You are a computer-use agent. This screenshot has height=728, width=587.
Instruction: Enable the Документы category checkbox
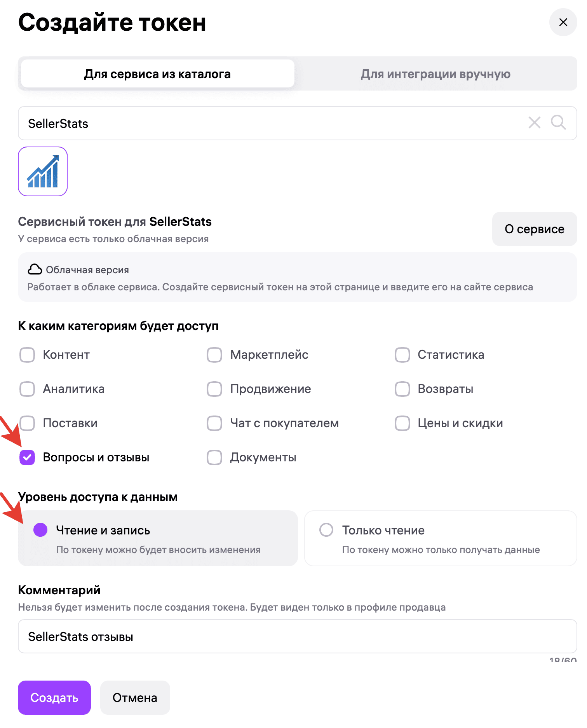tap(214, 457)
